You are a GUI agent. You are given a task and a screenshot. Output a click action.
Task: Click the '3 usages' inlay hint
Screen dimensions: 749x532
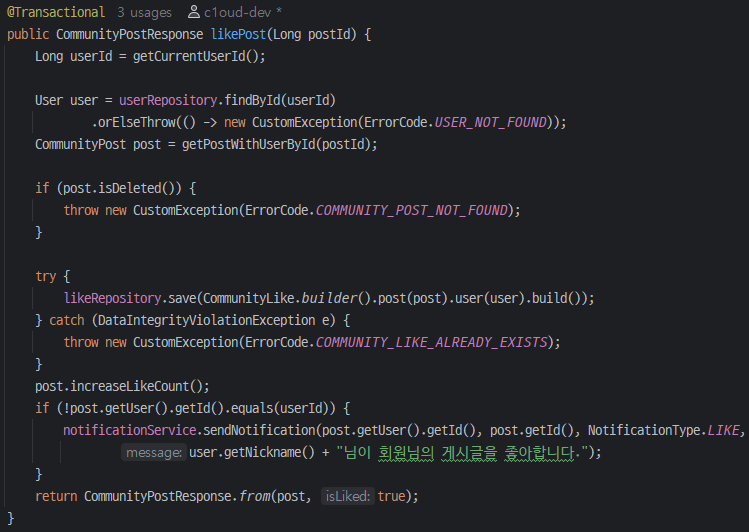pos(144,12)
